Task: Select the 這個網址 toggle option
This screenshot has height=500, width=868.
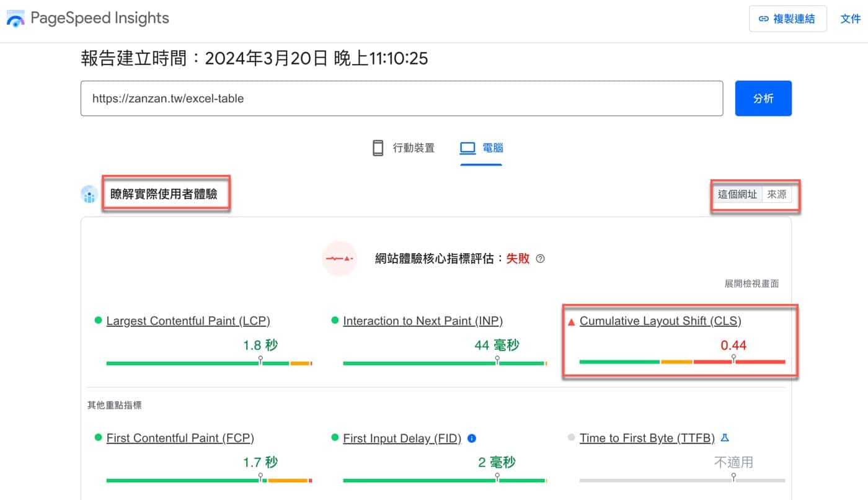Action: (x=737, y=194)
